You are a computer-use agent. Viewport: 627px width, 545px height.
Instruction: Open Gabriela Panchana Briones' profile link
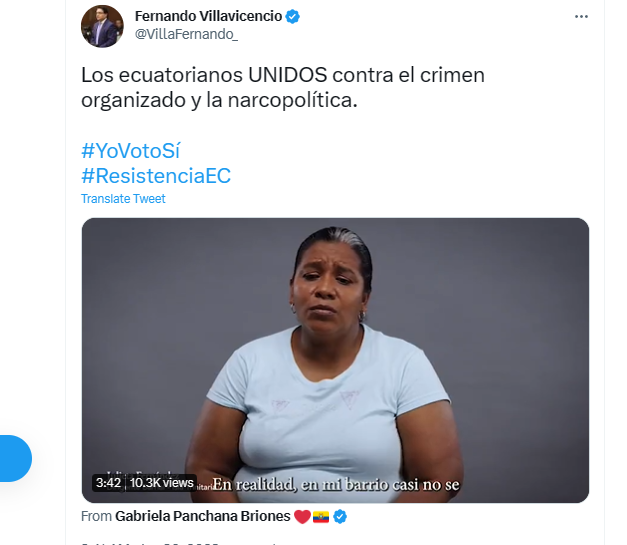pyautogui.click(x=203, y=516)
